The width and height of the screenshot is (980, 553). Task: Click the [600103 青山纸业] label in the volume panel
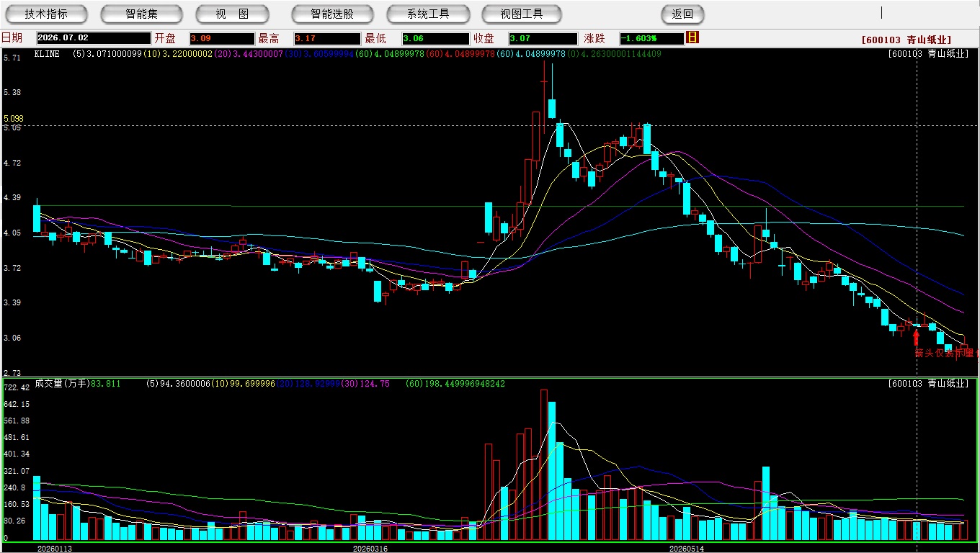[928, 384]
